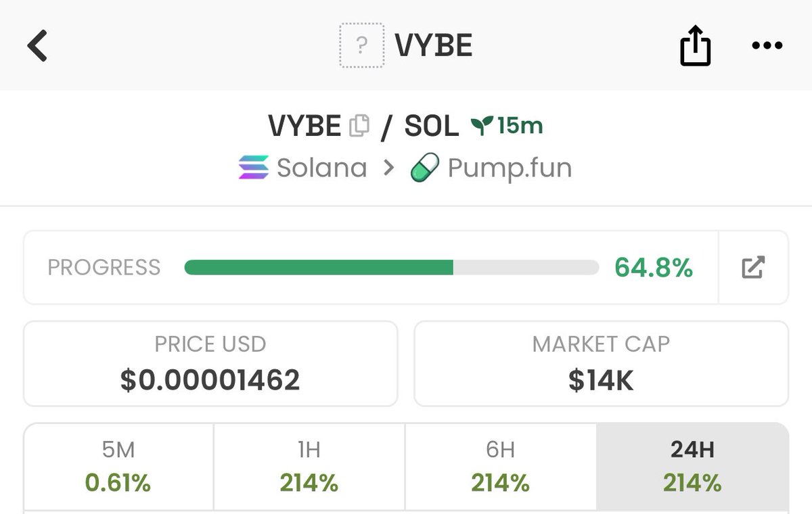Tap the PRICE USD card
This screenshot has width=812, height=514.
(x=210, y=363)
